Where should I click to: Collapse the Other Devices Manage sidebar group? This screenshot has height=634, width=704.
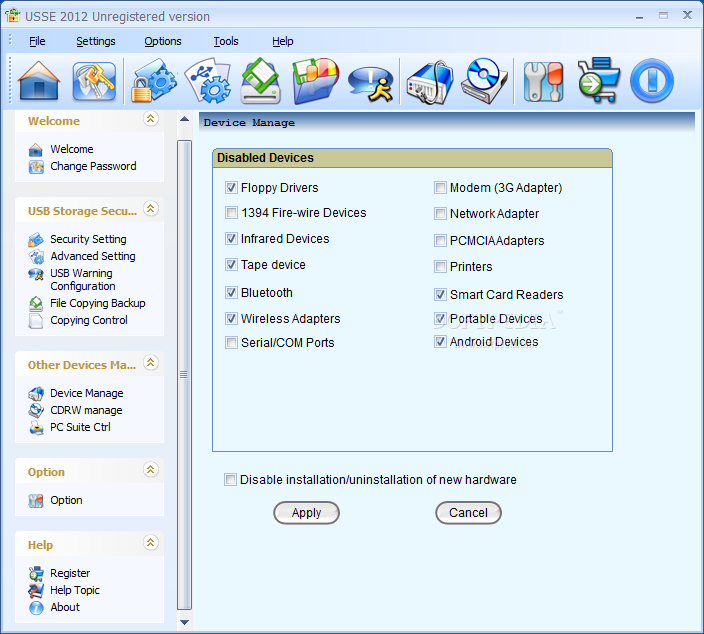point(151,363)
